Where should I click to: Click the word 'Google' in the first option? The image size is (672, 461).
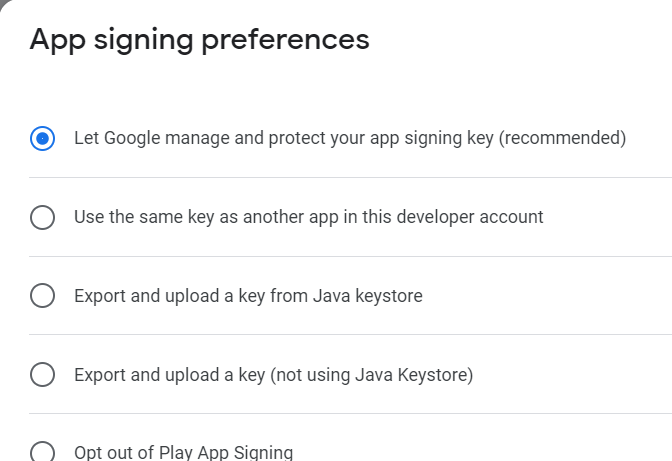[x=137, y=138]
